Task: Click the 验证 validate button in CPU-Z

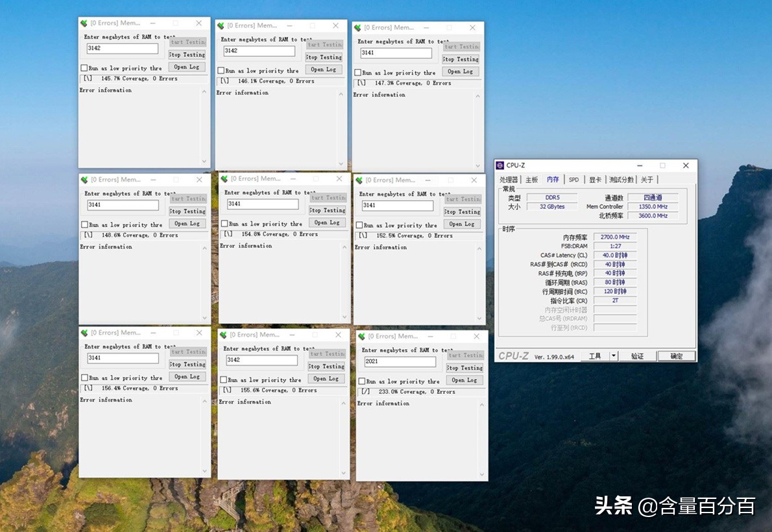Action: (x=637, y=356)
